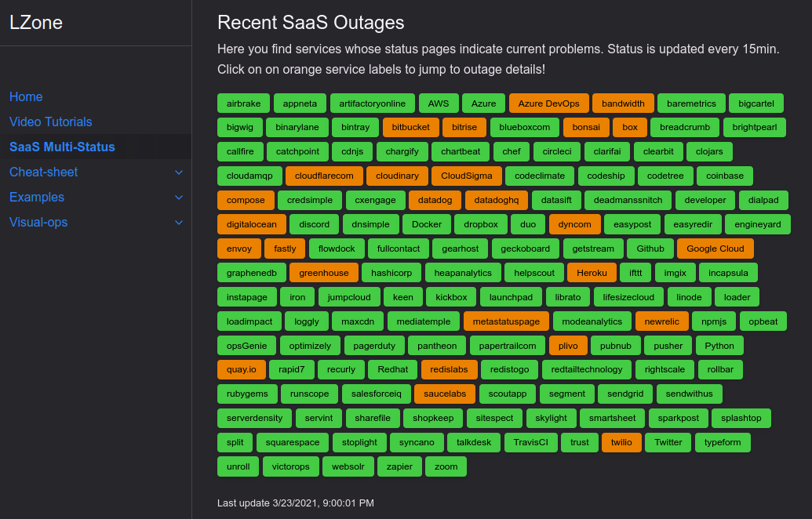
Task: Select the plivo outage label
Action: [x=568, y=346]
